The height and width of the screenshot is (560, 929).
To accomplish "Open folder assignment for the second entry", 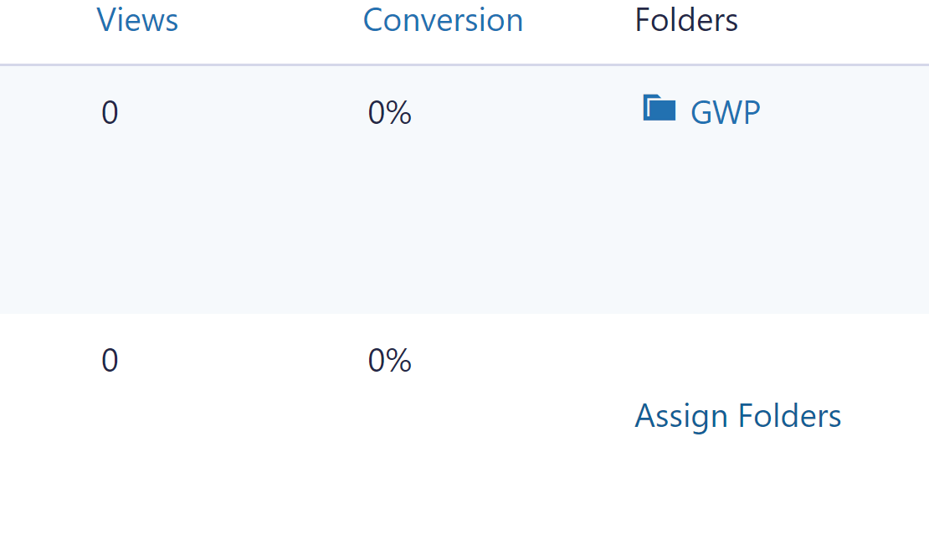I will [737, 416].
